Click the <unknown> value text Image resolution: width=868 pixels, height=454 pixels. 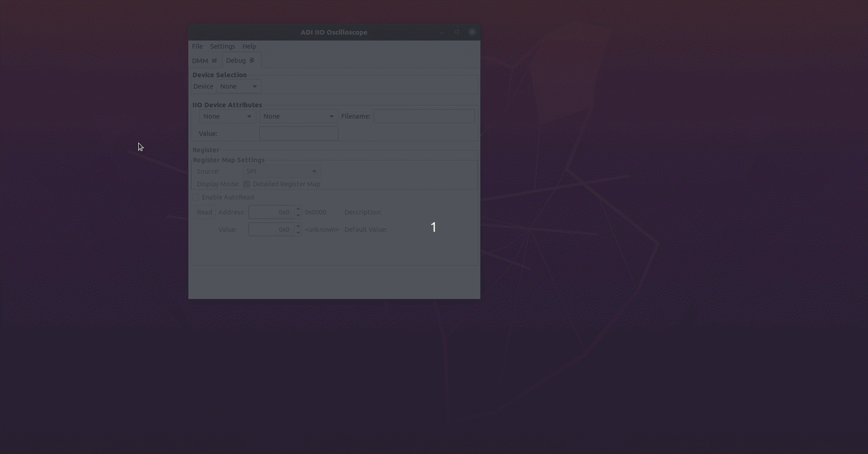click(322, 229)
